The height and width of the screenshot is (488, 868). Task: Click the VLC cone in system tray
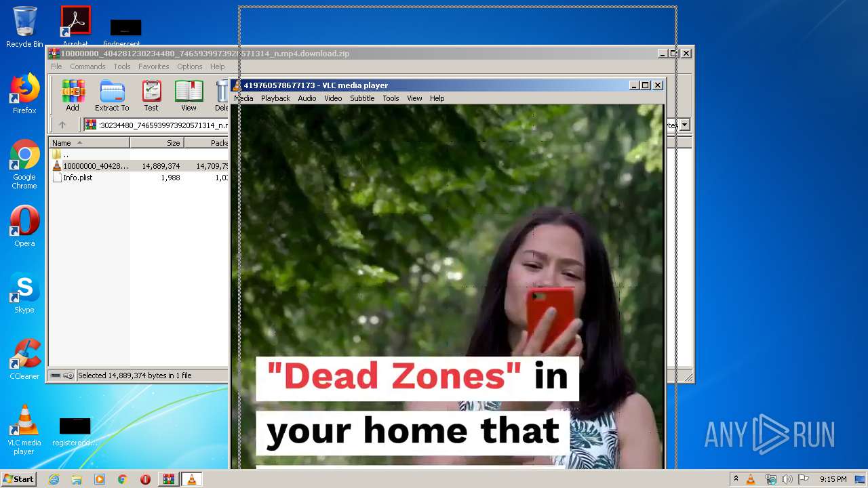click(751, 479)
